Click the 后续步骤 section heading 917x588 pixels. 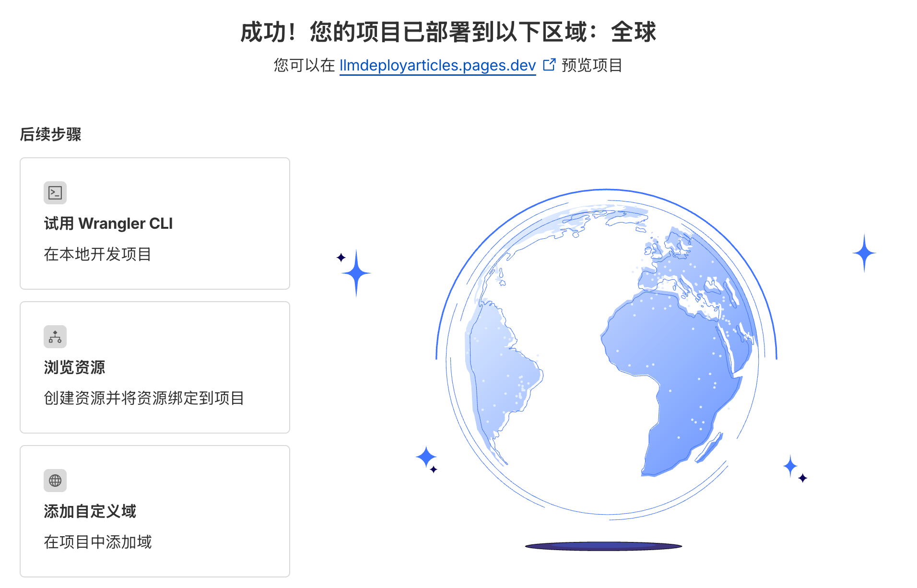pyautogui.click(x=50, y=134)
